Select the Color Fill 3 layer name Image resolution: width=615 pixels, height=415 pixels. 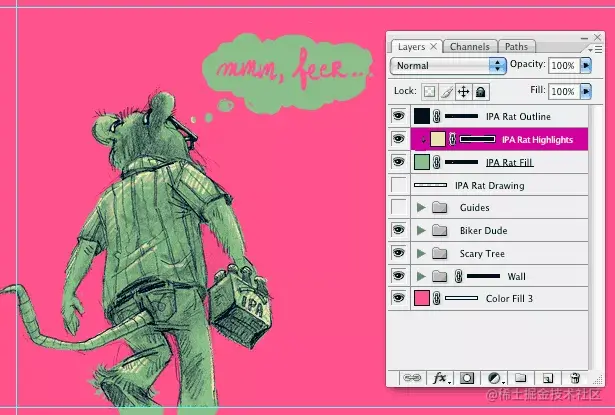(509, 299)
